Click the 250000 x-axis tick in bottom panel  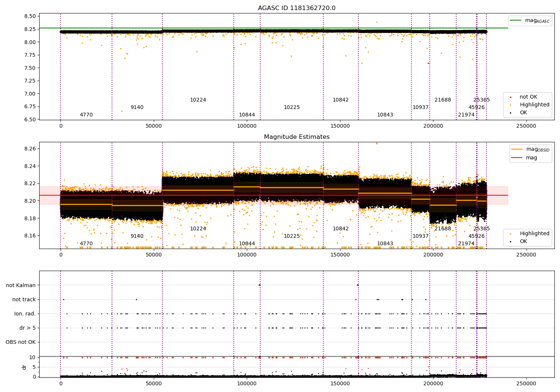(526, 383)
